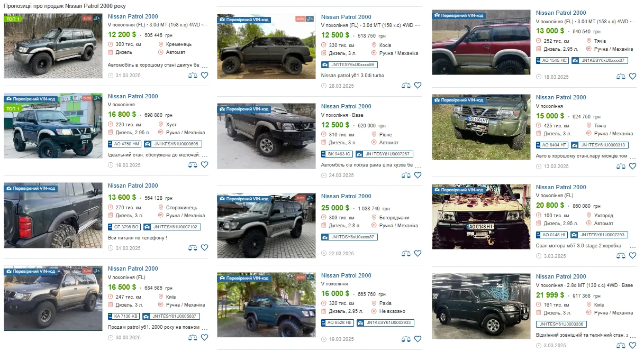The height and width of the screenshot is (352, 644).
Task: Open Nissan Patrol 2000 title for 16 800 $
Action: (133, 96)
